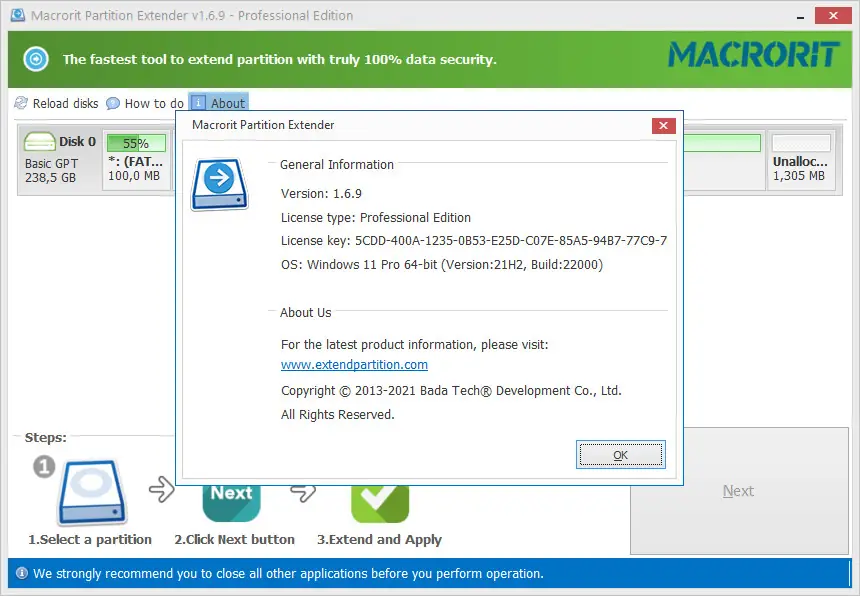Screen dimensions: 860x596
Task: Click the Select a partition step drive icon
Action: point(92,492)
